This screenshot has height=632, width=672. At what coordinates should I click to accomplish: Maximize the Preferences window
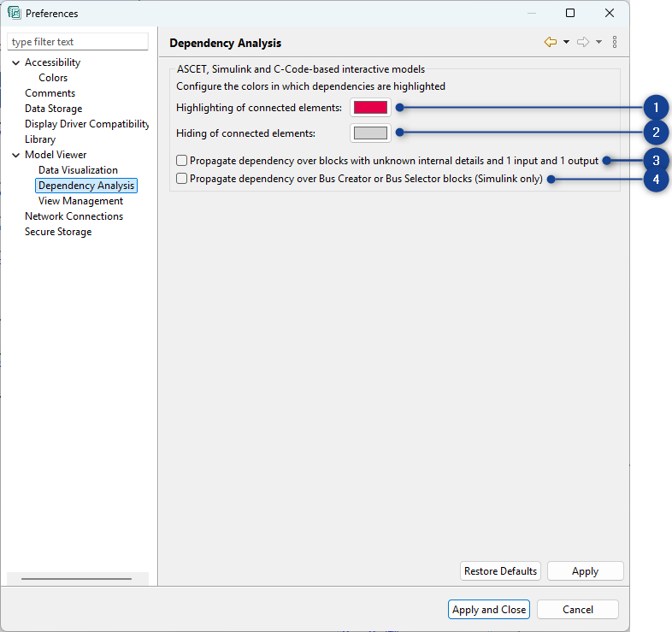[570, 13]
